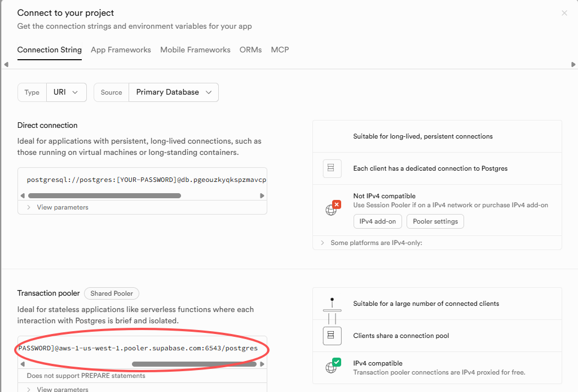Click the dedicated connection database icon
Image resolution: width=578 pixels, height=392 pixels.
tap(332, 168)
